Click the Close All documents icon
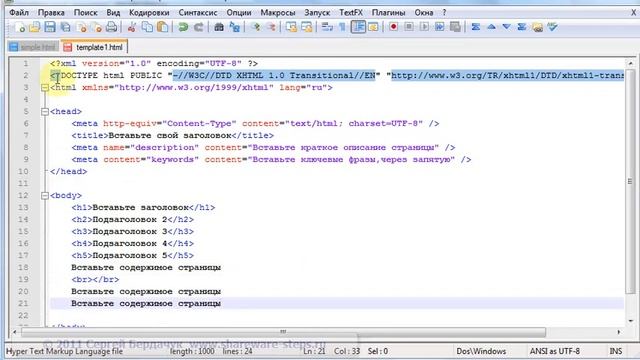 point(96,27)
